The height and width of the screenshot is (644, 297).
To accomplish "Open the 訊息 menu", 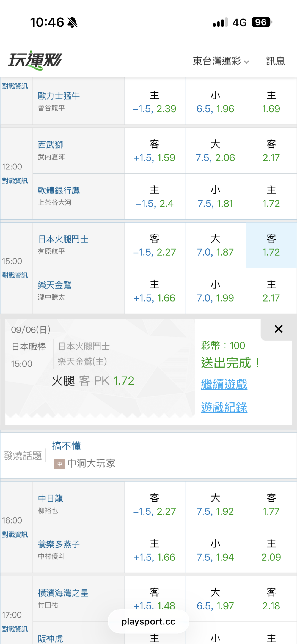I will (275, 61).
